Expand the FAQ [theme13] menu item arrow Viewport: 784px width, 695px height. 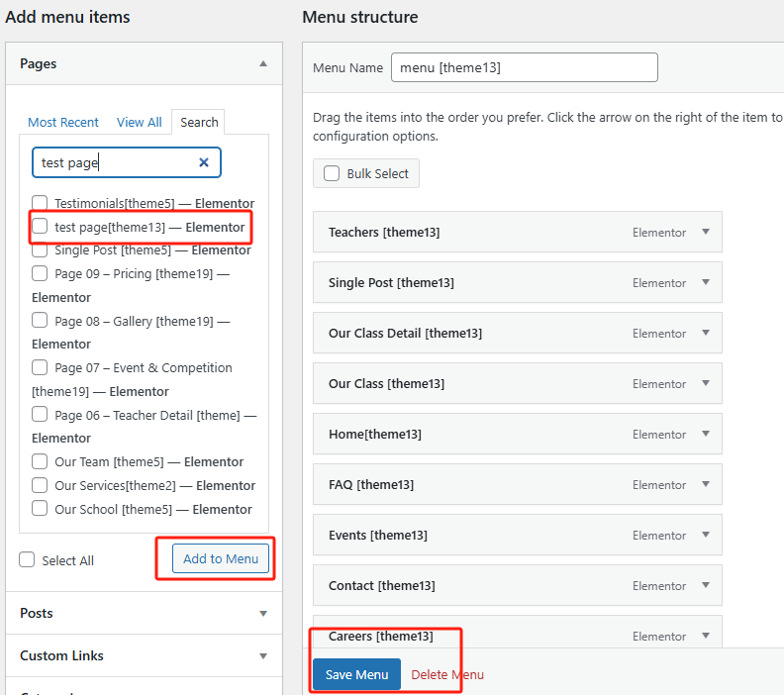pos(706,484)
